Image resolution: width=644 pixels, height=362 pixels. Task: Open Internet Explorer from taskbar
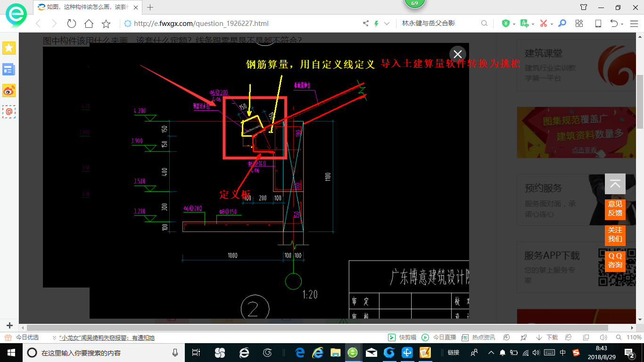(317, 353)
